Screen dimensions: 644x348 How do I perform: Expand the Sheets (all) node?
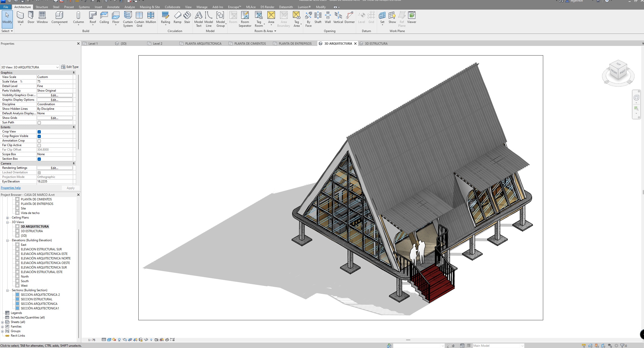(x=3, y=322)
